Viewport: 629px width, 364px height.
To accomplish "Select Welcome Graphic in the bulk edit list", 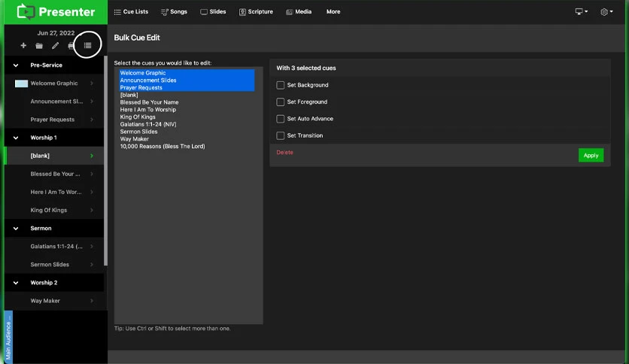I will coord(187,73).
